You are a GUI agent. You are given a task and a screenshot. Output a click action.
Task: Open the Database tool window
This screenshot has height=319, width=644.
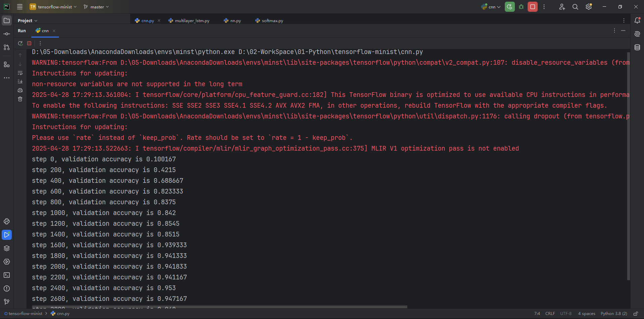(x=637, y=47)
